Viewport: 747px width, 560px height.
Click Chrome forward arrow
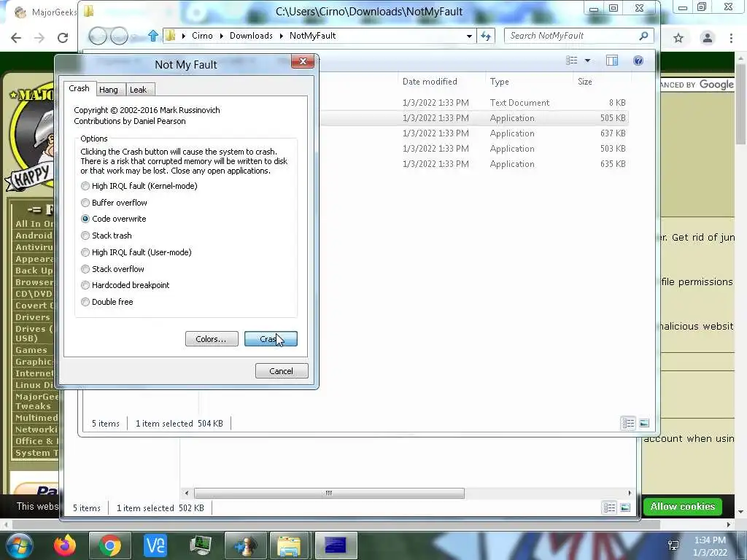tap(39, 38)
